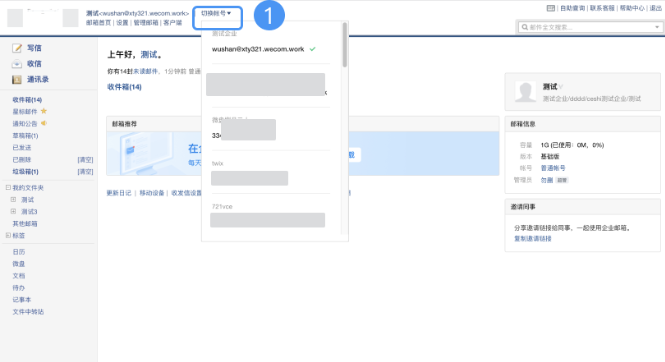This screenshot has height=362, width=665.
Task: Click 清空 next to 已删除
Action: pyautogui.click(x=85, y=160)
